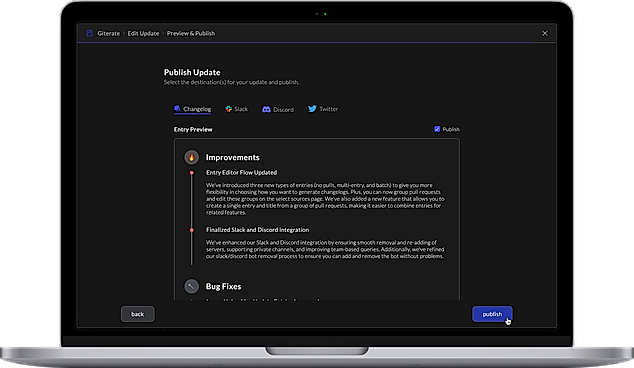Image resolution: width=634 pixels, height=368 pixels.
Task: Click the back button
Action: coord(137,314)
